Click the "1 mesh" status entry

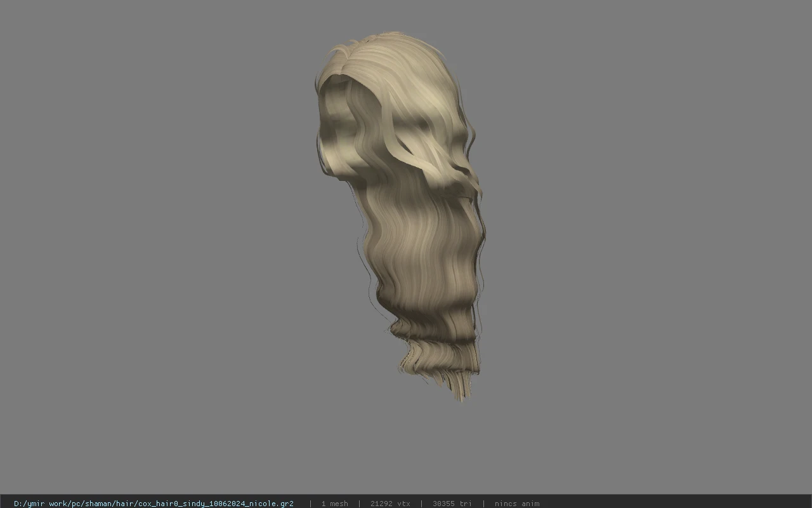334,503
